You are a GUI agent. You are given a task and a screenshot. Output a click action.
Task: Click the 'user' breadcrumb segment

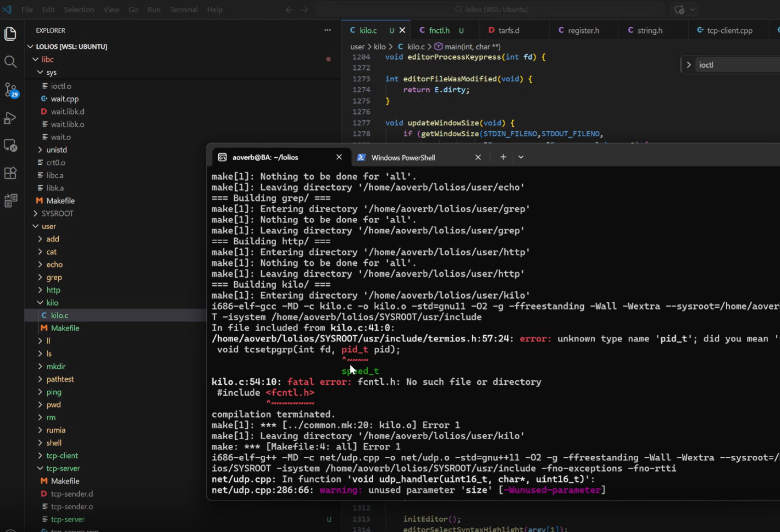(x=357, y=47)
